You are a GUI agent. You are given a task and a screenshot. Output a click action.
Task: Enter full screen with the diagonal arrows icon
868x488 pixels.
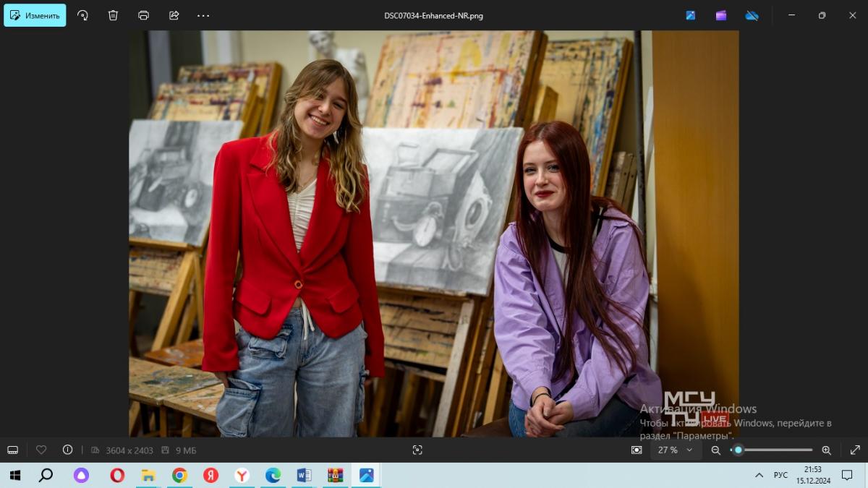pos(855,450)
